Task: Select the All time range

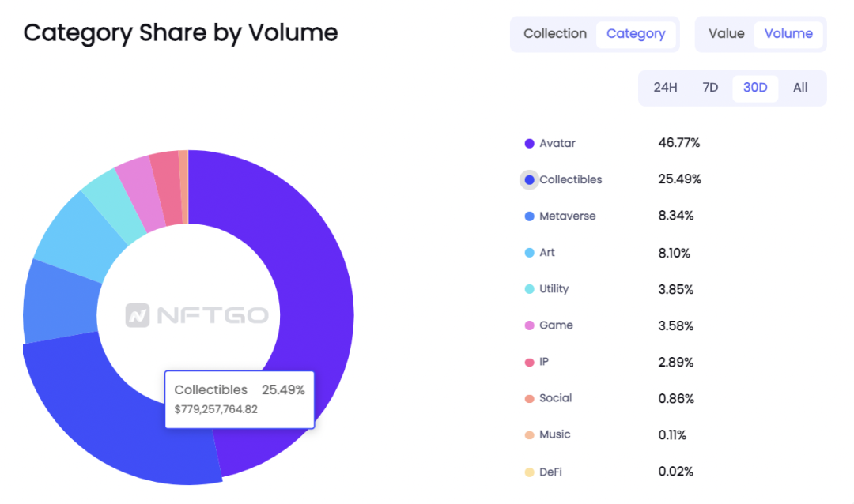Action: coord(800,88)
